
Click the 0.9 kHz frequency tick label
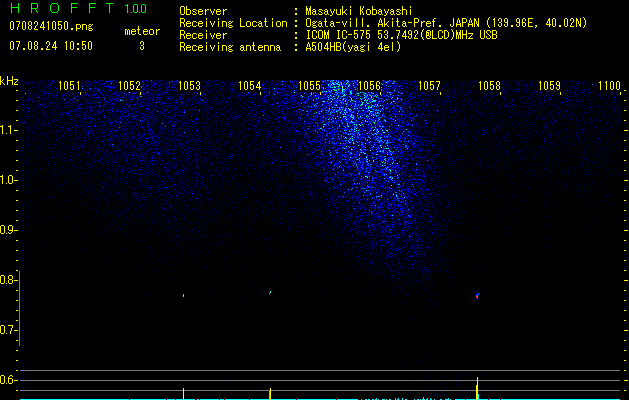pos(7,230)
